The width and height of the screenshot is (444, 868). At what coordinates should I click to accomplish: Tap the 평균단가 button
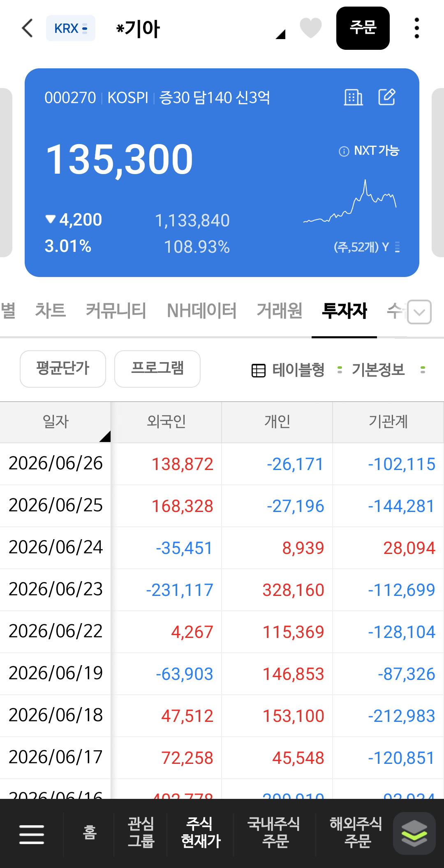pos(63,369)
